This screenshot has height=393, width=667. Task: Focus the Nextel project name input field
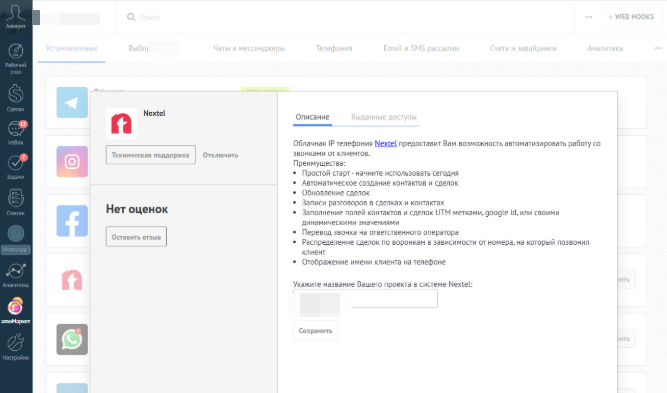[365, 299]
